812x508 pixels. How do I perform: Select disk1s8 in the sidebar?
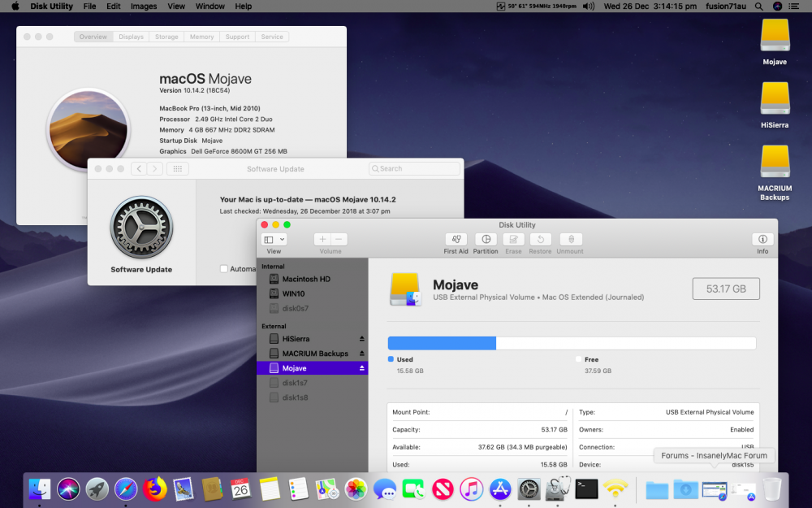313,397
